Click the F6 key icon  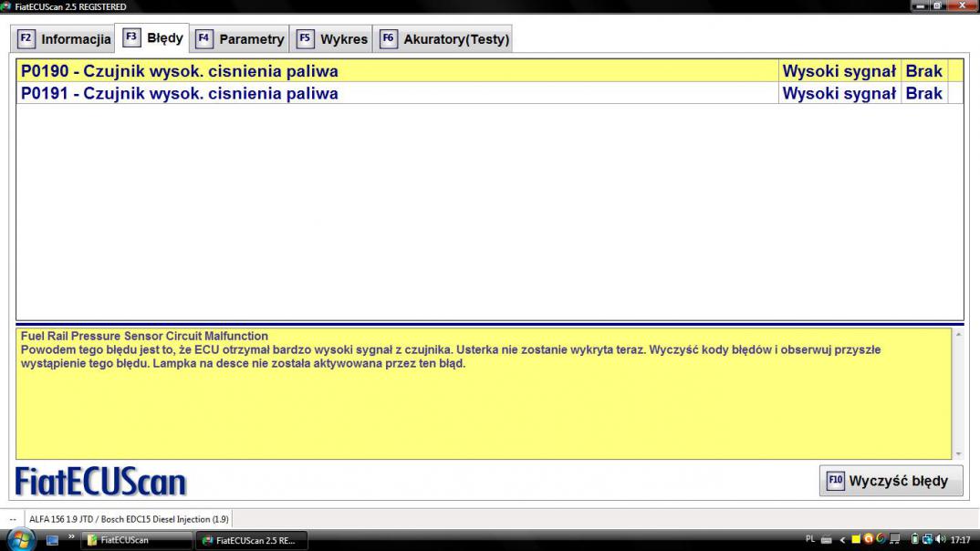tap(388, 38)
